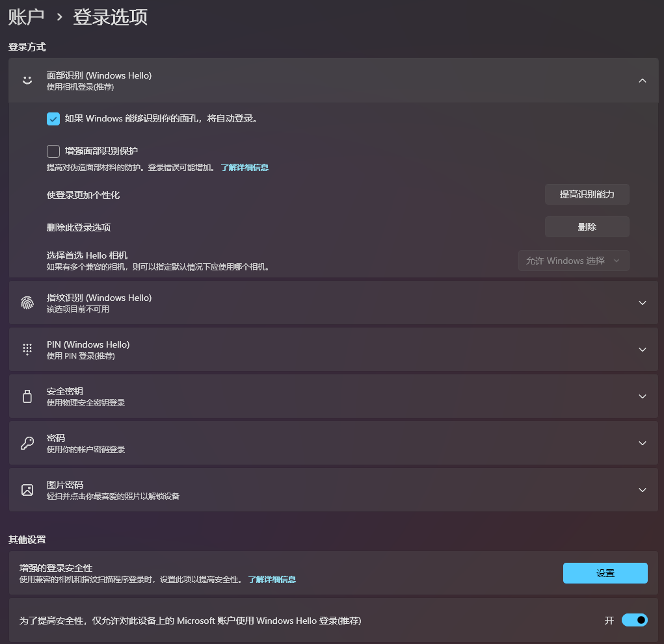Click the 增强的登录安全性 heading text
The height and width of the screenshot is (644, 664).
click(56, 568)
